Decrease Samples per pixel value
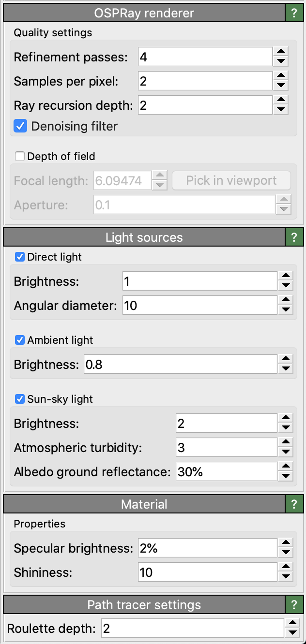 tap(281, 86)
